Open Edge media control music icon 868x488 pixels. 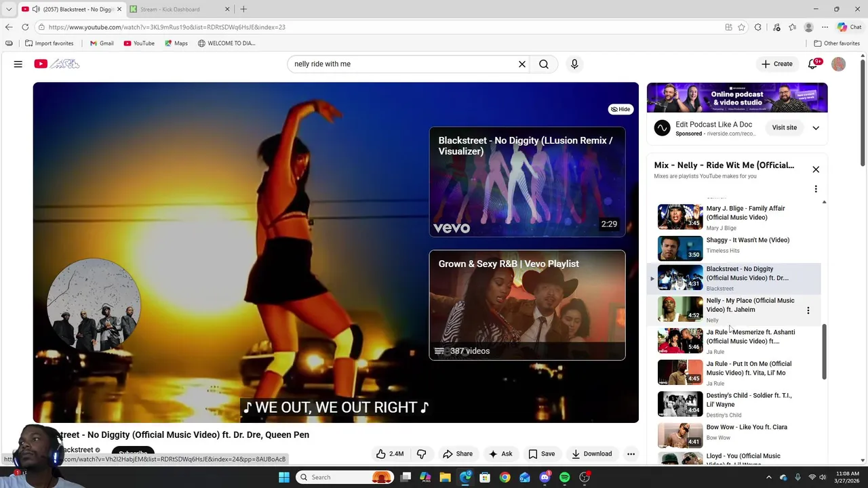(776, 27)
